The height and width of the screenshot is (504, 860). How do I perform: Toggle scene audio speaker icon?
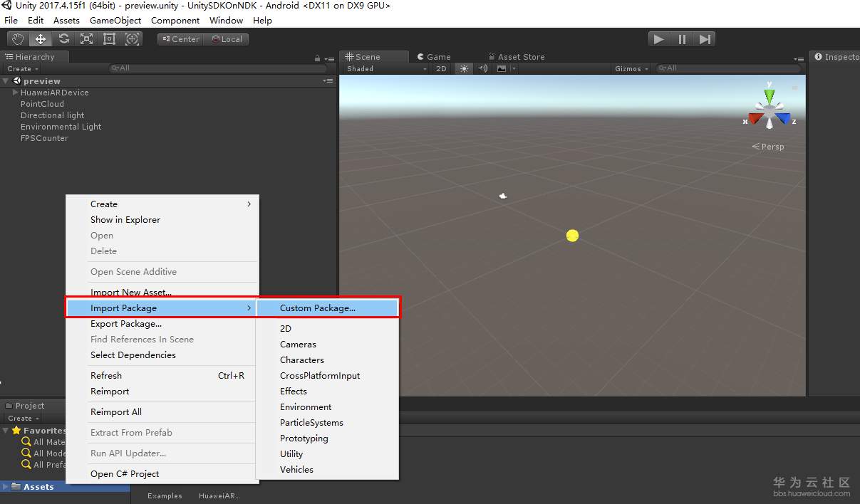(x=482, y=68)
